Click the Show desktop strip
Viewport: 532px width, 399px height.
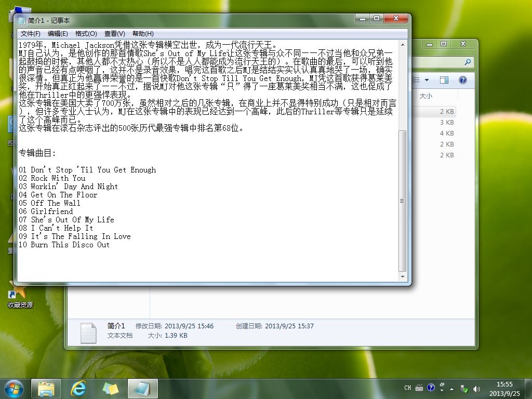pyautogui.click(x=528, y=389)
